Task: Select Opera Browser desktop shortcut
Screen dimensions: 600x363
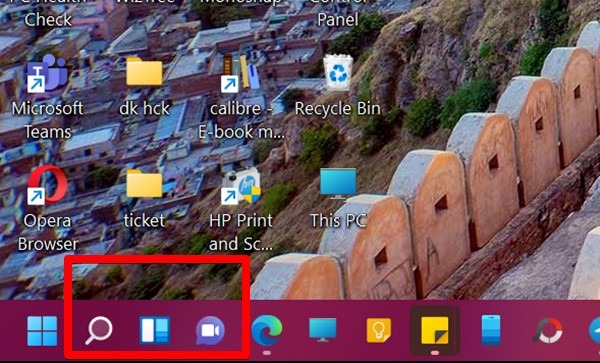Action: click(x=47, y=185)
